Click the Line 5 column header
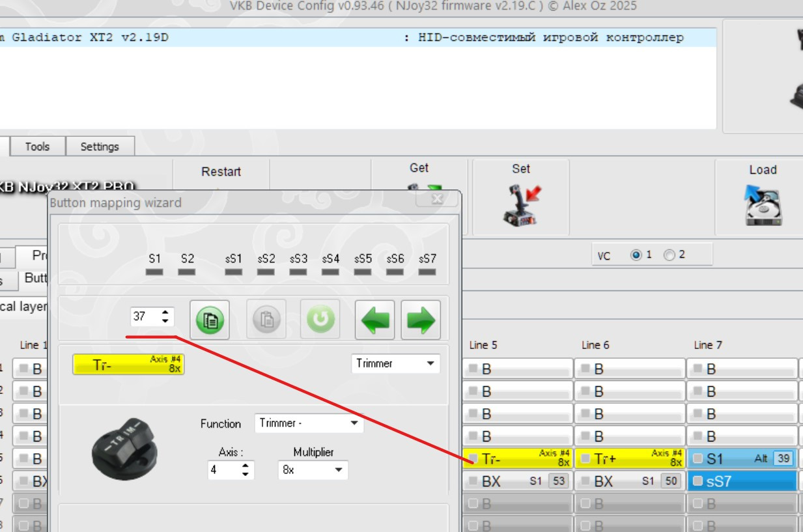803x532 pixels. (x=483, y=345)
